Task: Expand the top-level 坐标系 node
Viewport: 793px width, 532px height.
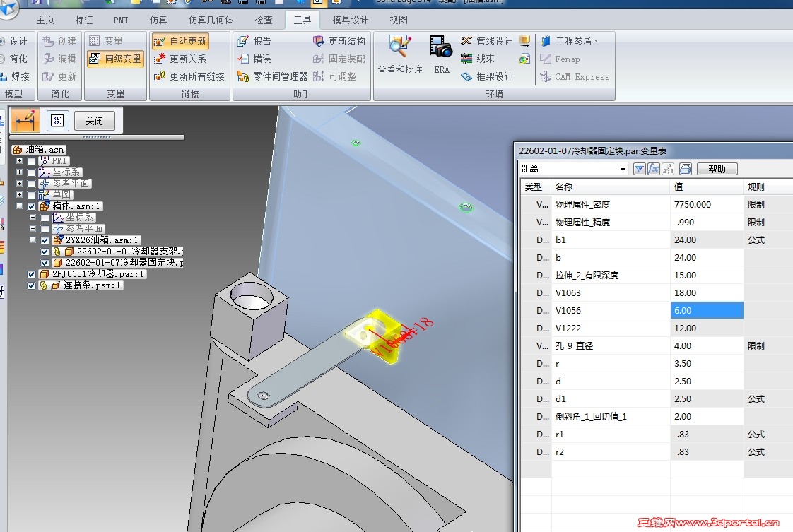Action: pyautogui.click(x=19, y=172)
